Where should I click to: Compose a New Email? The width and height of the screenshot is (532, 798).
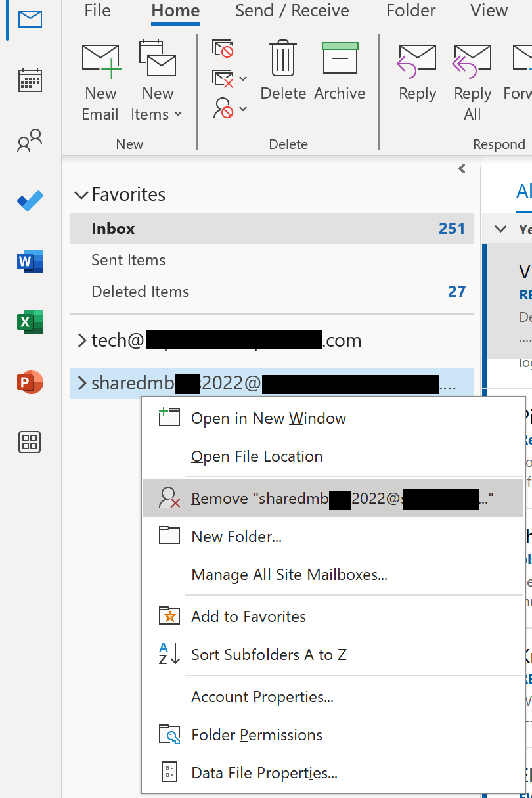[x=100, y=80]
